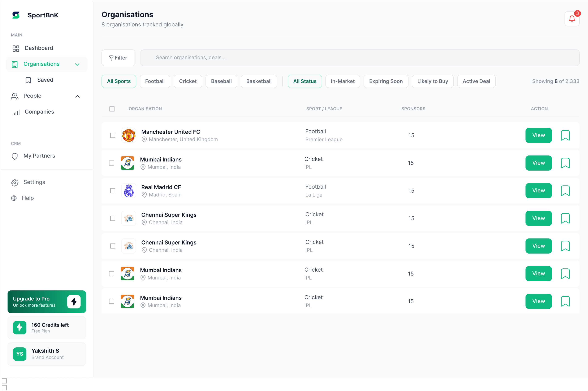Screen dimensions: 588x391
Task: Select the All Sports filter chip
Action: (119, 81)
